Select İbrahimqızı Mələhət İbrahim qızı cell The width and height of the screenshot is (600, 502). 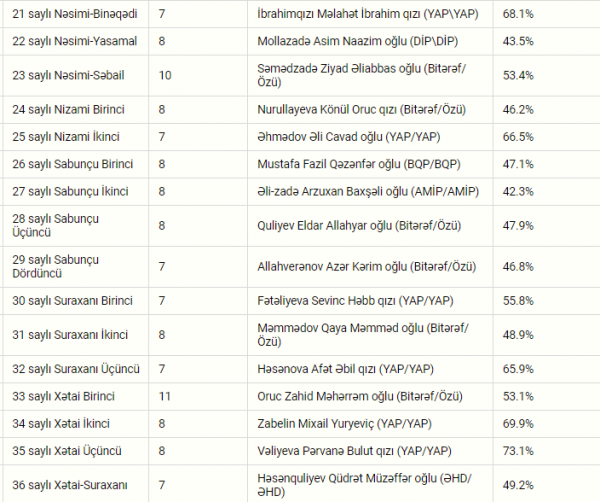(x=368, y=14)
